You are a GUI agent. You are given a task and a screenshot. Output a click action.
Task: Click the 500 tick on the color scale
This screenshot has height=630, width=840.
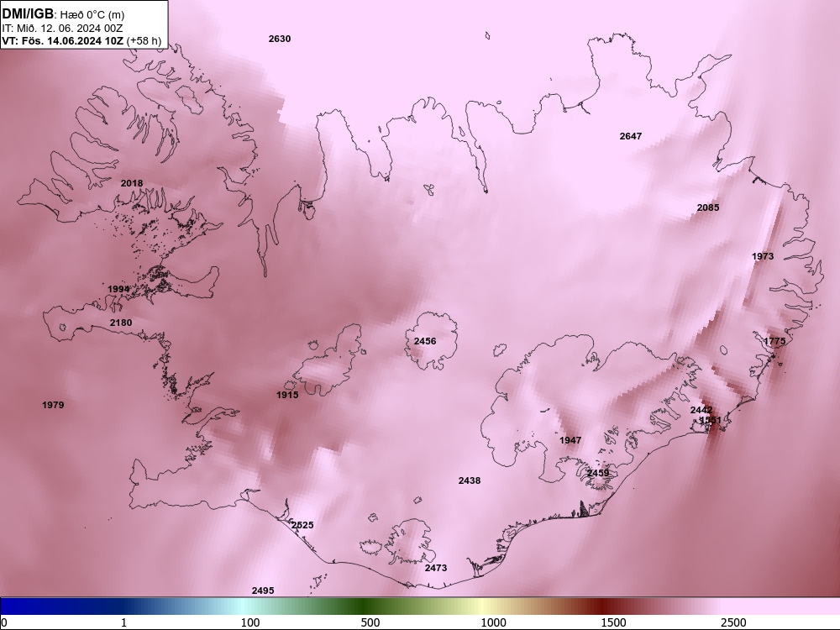tap(370, 622)
